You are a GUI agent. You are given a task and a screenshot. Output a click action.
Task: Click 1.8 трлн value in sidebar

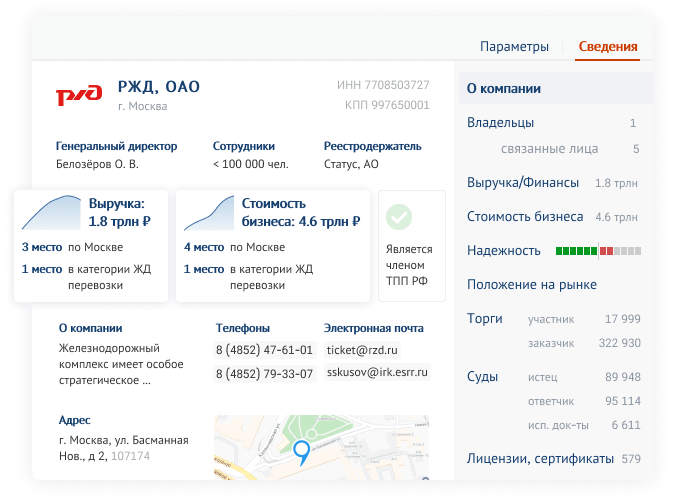pos(616,183)
